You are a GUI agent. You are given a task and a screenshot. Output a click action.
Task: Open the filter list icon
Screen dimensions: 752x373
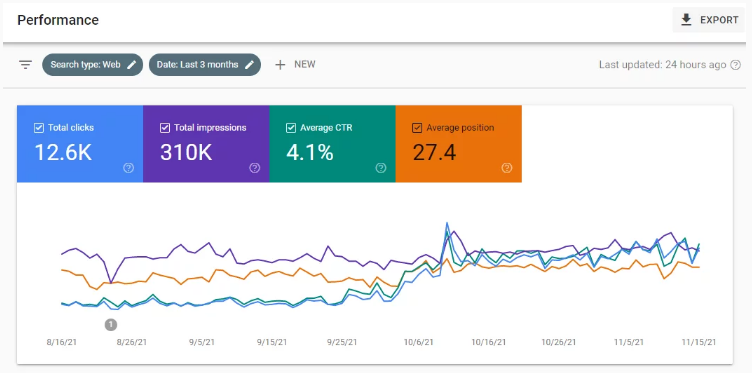coord(25,65)
